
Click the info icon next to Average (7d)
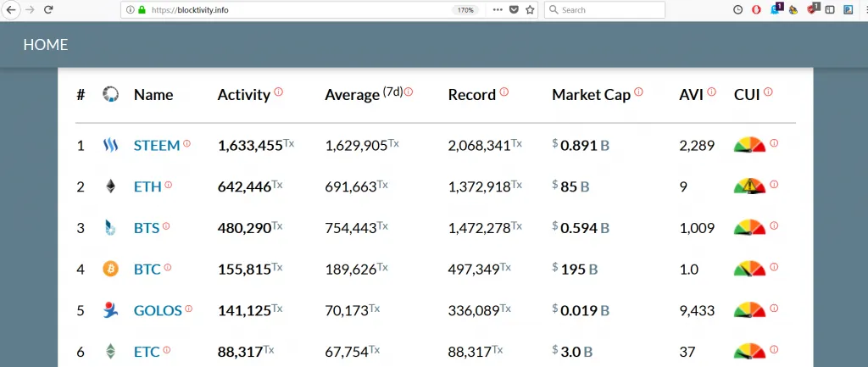click(x=409, y=92)
